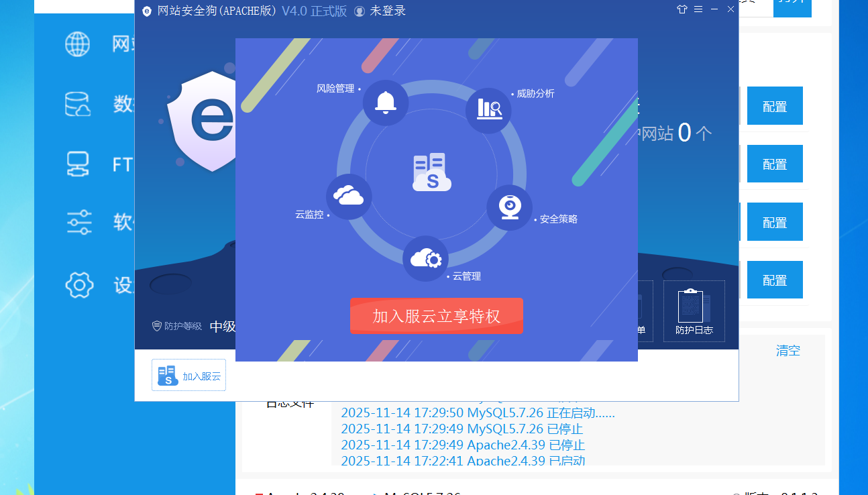
Task: Close the 网站安全狗 window
Action: pos(730,9)
